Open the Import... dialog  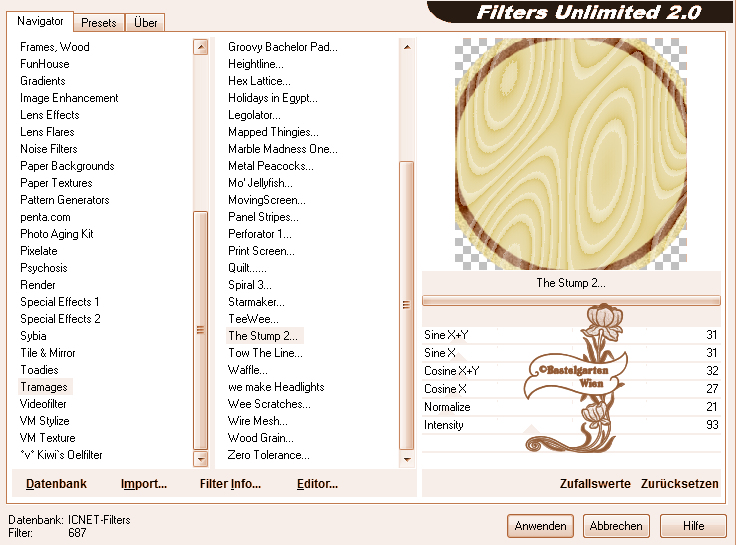(144, 484)
